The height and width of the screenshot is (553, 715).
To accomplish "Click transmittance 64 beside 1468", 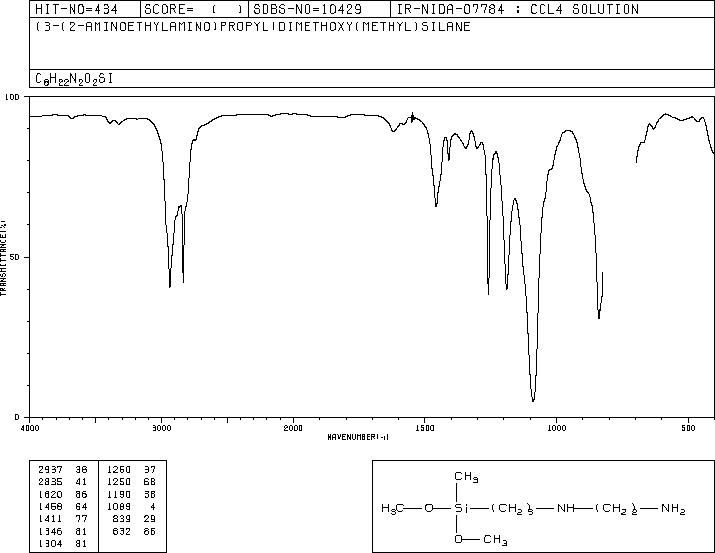I will (81, 506).
